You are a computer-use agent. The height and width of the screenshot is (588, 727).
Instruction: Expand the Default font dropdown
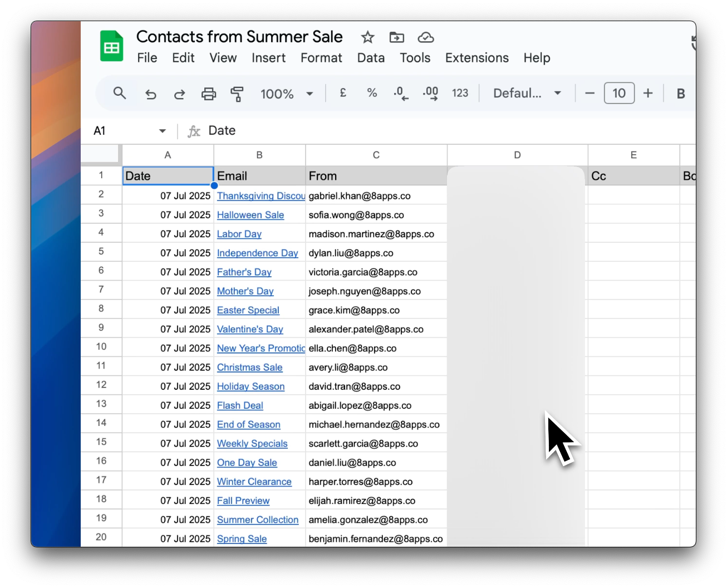(x=527, y=93)
